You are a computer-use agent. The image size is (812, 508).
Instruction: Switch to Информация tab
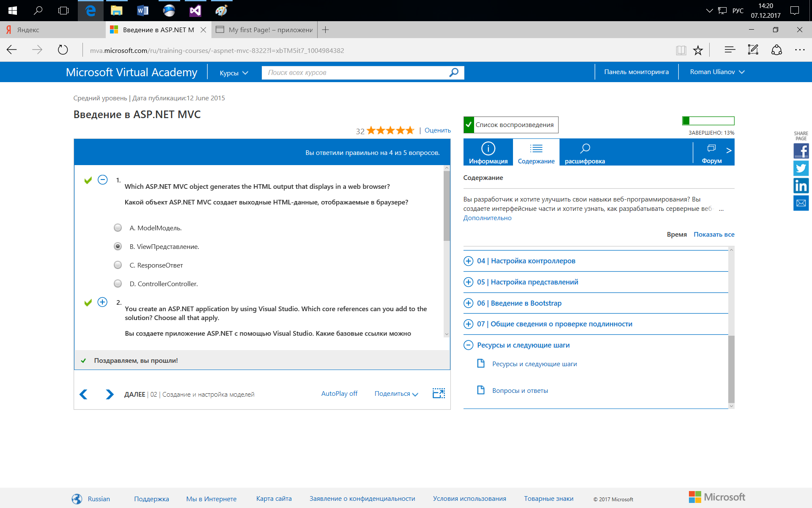[488, 152]
